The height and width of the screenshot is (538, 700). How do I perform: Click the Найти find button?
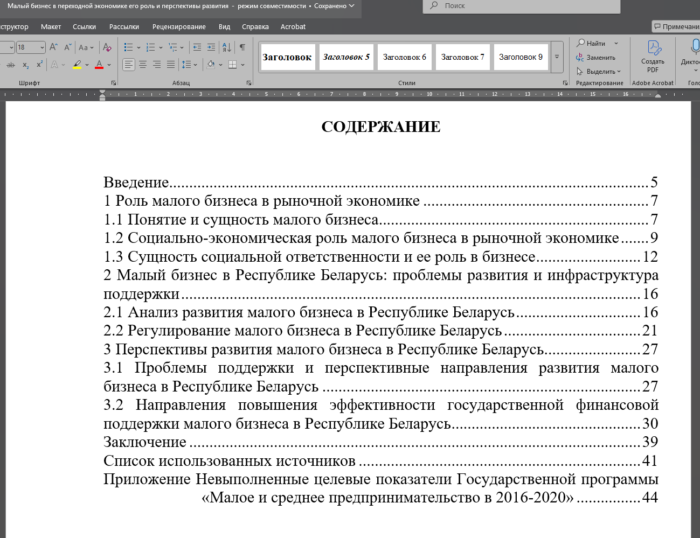pos(592,43)
